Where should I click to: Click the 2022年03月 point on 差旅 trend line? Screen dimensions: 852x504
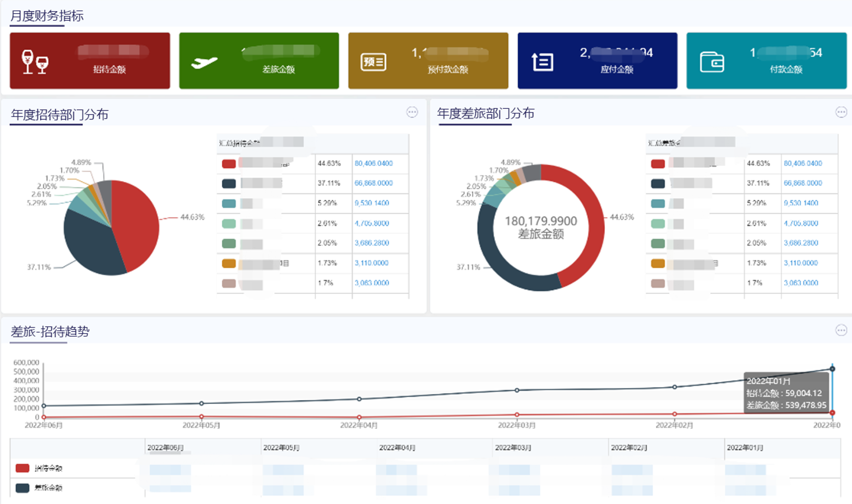pos(517,390)
